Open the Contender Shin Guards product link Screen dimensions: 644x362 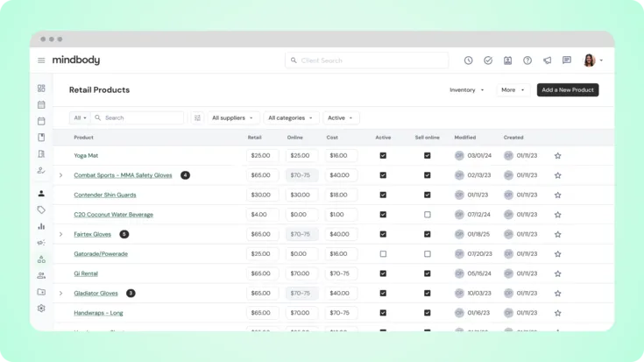(x=105, y=195)
